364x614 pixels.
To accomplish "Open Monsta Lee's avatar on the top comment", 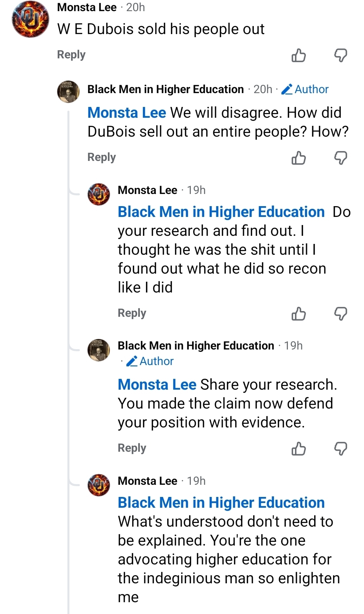I will [31, 19].
